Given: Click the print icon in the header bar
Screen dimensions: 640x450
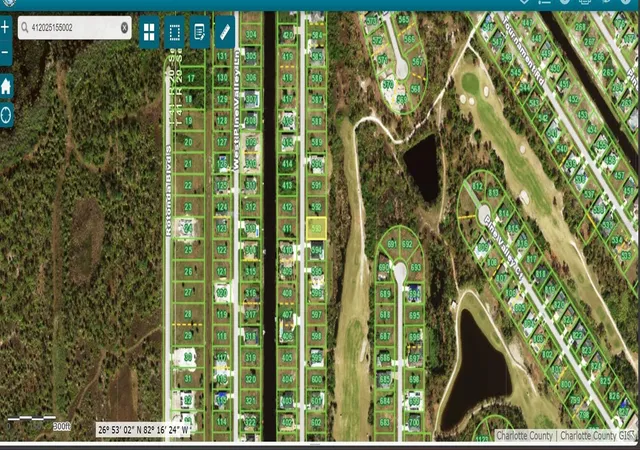Looking at the screenshot, I should point(584,2).
